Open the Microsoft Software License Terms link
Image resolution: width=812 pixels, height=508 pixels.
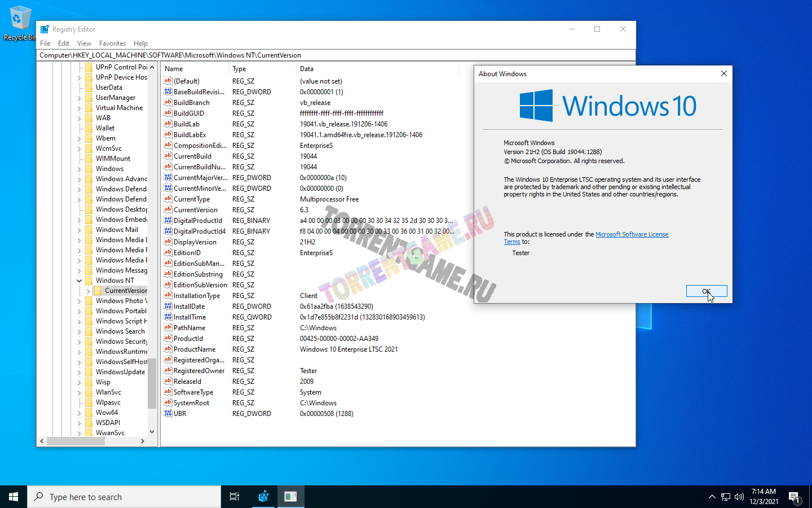632,234
